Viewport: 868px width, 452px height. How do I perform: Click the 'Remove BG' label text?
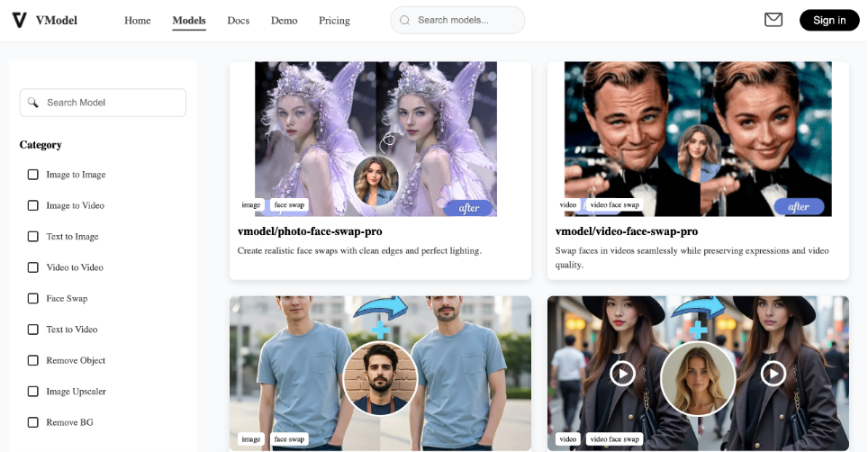[69, 422]
